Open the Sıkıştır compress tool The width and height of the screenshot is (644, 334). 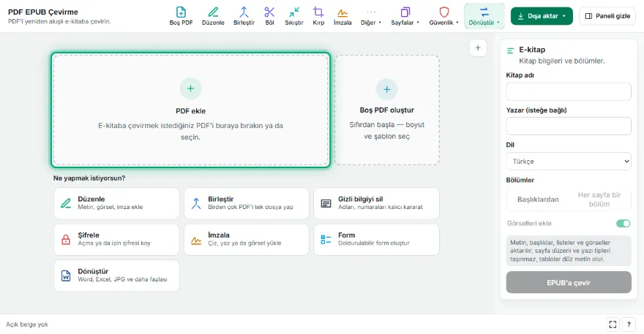coord(294,16)
